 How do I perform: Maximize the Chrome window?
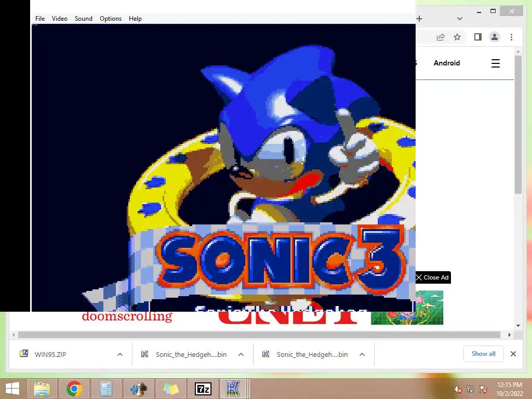(x=493, y=11)
